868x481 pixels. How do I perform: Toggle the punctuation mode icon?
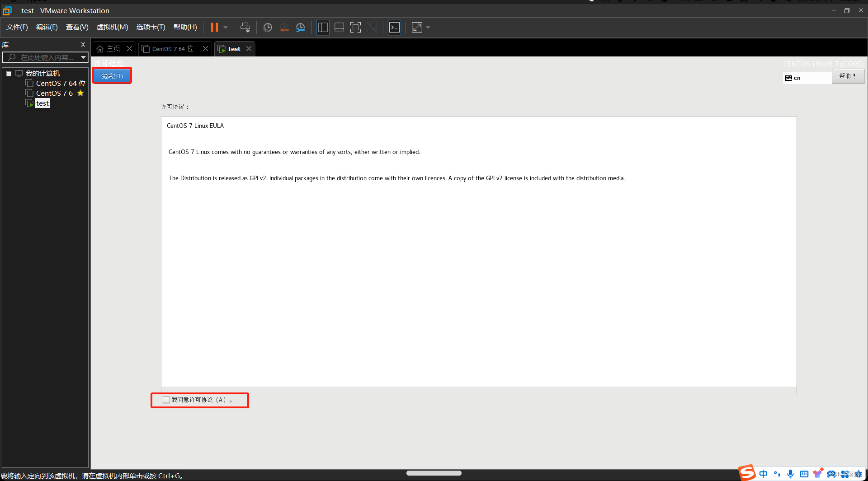point(777,474)
